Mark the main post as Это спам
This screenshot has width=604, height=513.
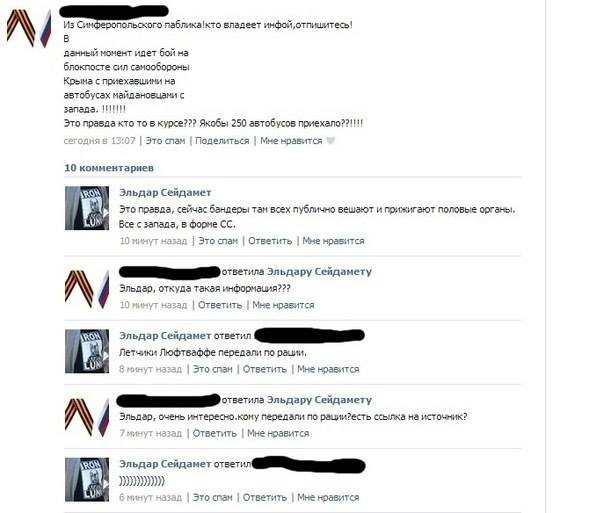165,141
